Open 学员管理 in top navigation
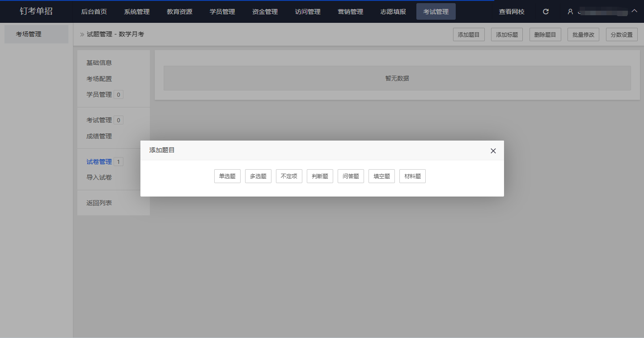This screenshot has height=338, width=644. point(222,12)
